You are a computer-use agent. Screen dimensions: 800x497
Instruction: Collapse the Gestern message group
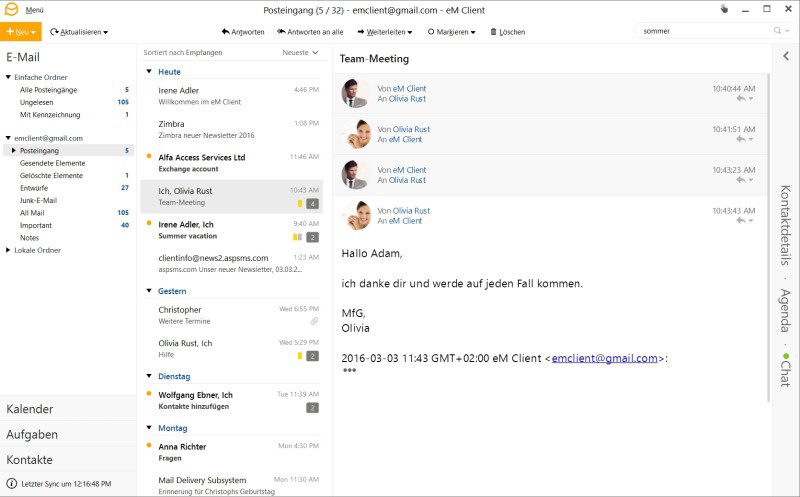tap(149, 291)
